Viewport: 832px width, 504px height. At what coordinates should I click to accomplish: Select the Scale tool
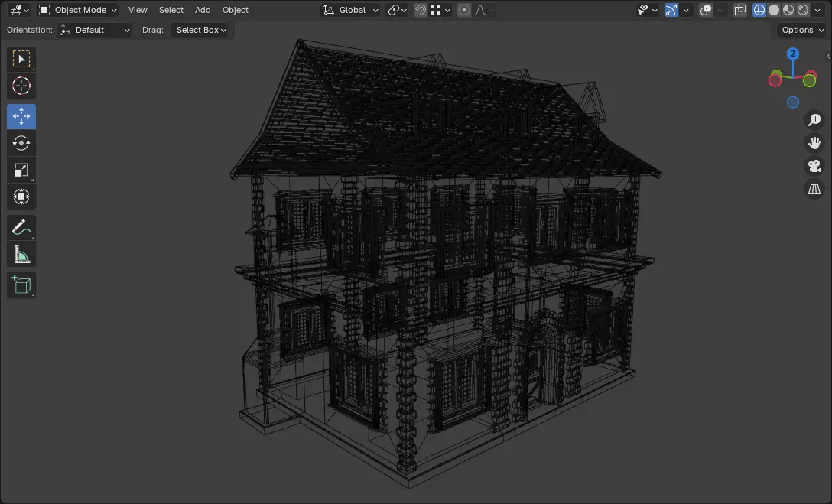click(x=21, y=171)
